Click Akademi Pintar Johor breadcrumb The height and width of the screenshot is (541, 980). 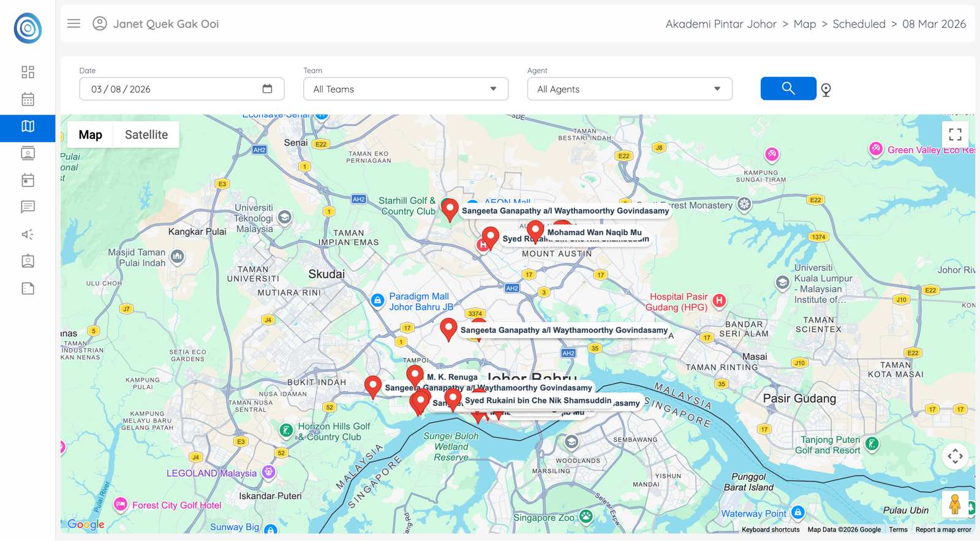point(720,24)
